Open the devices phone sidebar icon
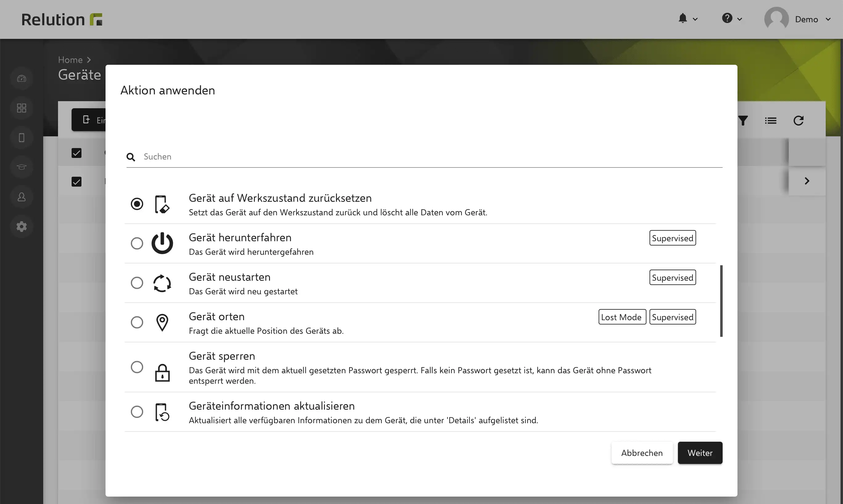843x504 pixels. 21,138
